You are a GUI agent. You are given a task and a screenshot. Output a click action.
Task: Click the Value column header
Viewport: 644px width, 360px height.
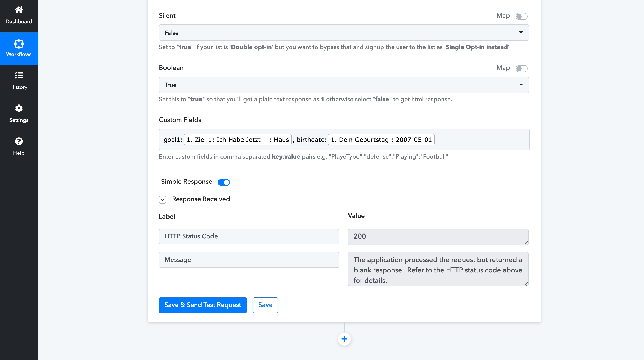tap(356, 216)
